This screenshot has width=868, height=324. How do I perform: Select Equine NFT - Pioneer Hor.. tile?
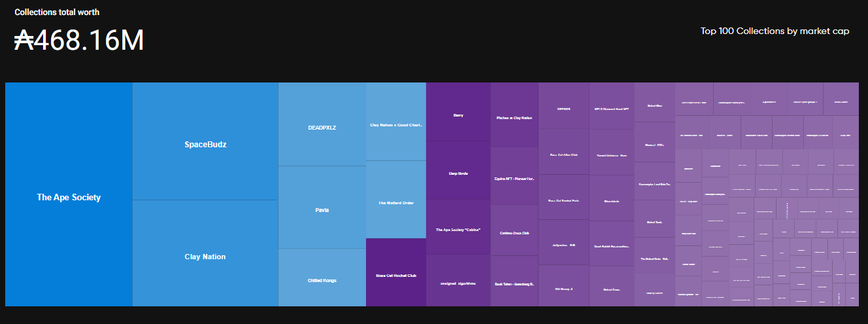514,176
